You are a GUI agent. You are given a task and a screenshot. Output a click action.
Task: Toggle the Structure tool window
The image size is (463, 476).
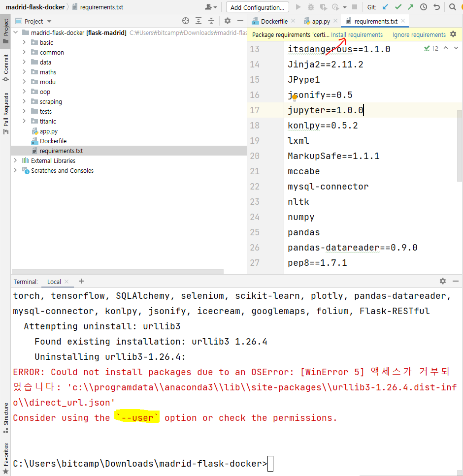pos(5,417)
